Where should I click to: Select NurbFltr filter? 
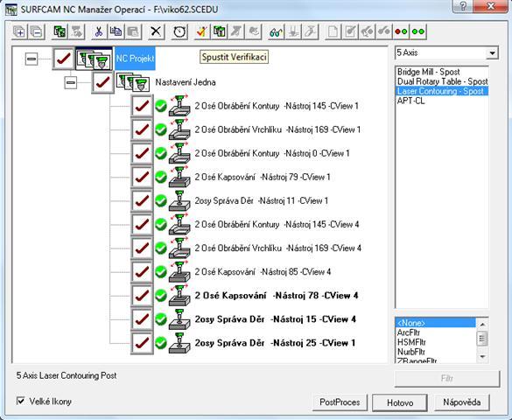click(x=410, y=352)
